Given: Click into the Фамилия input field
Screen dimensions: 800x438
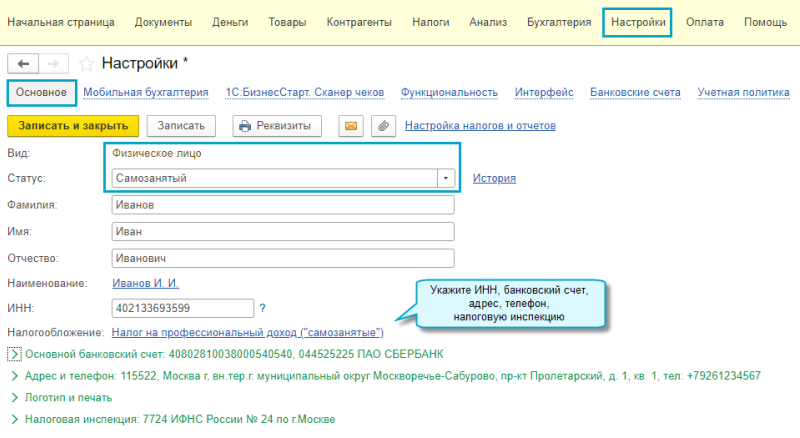Looking at the screenshot, I should click(x=283, y=205).
